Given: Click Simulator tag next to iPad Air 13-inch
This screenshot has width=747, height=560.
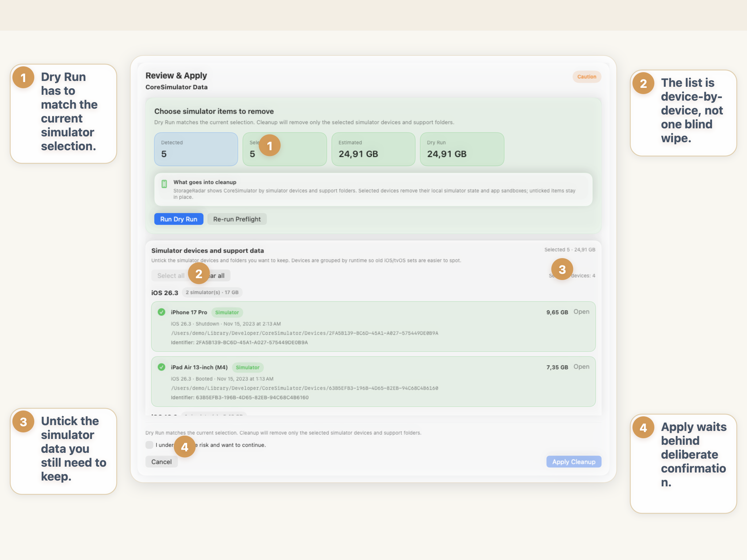Looking at the screenshot, I should pos(247,367).
